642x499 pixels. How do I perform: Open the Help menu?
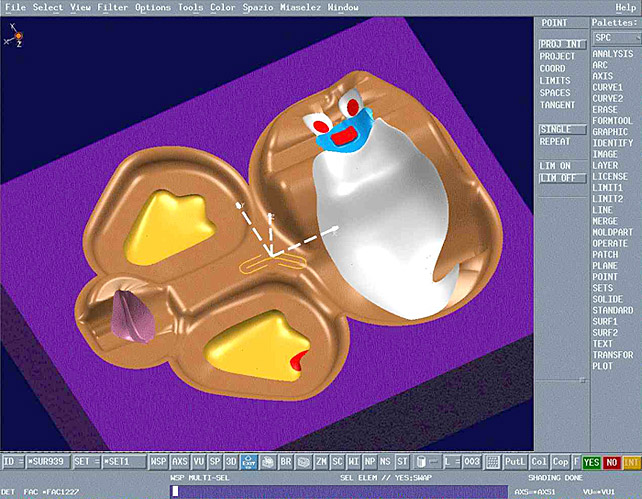tap(626, 7)
